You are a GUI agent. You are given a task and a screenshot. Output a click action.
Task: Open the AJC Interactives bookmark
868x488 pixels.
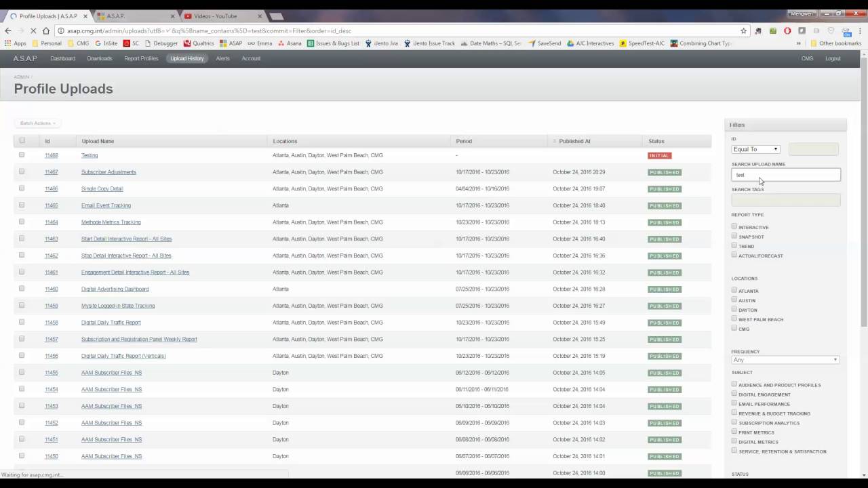coord(590,43)
